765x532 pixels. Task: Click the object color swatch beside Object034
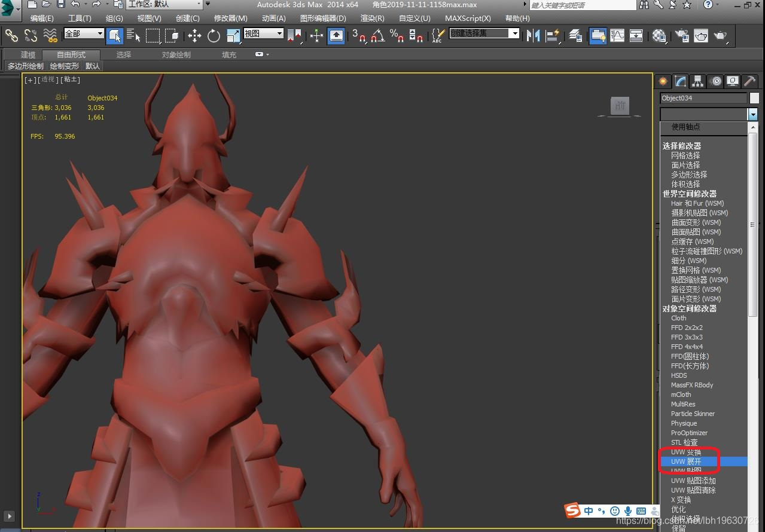(754, 98)
